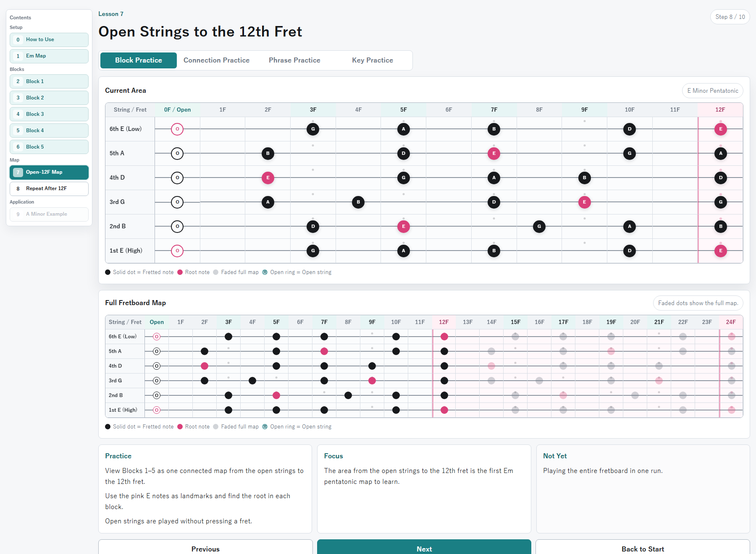756x554 pixels.
Task: Click the open ring on 5th A string in Current Area
Action: (177, 153)
